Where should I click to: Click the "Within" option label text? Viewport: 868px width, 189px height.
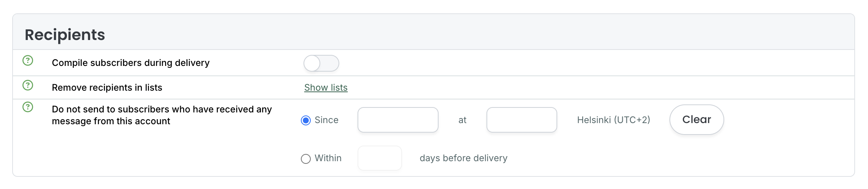pyautogui.click(x=328, y=158)
